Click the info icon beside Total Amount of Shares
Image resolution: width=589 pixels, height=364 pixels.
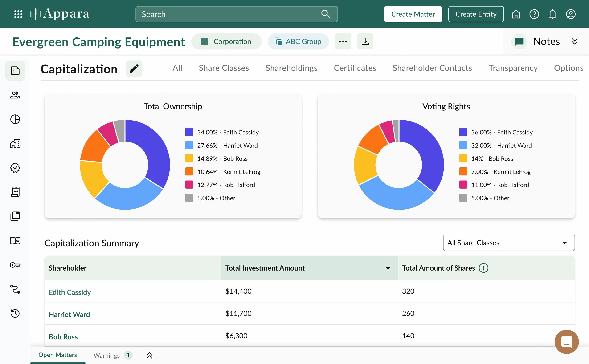coord(483,268)
